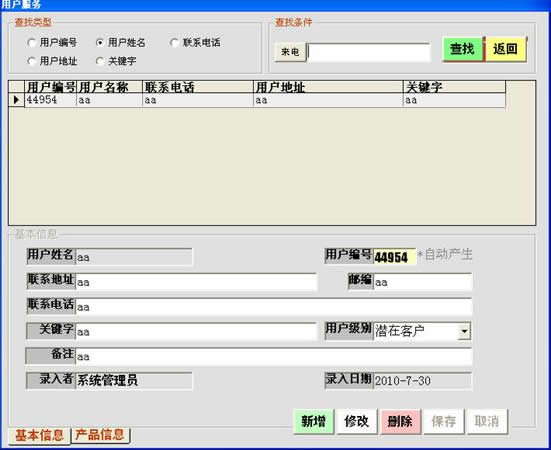This screenshot has width=551, height=450.
Task: Click the 关键字 form text field
Action: (x=196, y=332)
